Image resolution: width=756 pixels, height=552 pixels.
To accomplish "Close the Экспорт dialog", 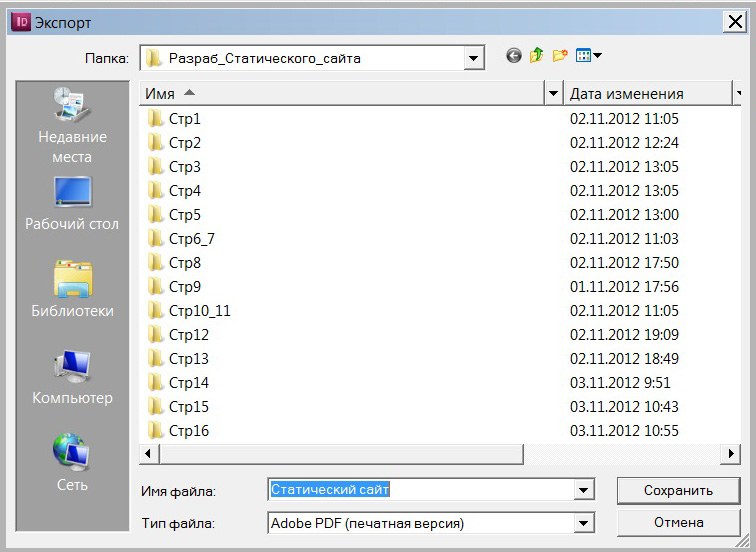I will tap(735, 22).
